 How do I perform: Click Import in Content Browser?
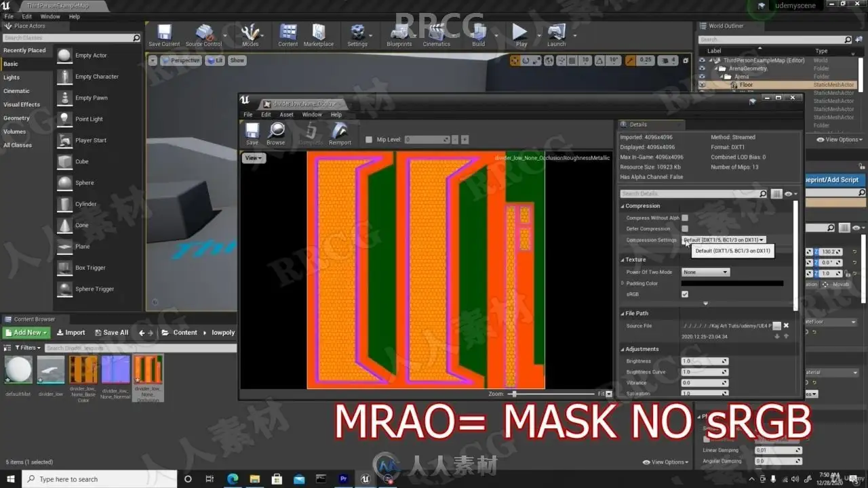click(71, 333)
